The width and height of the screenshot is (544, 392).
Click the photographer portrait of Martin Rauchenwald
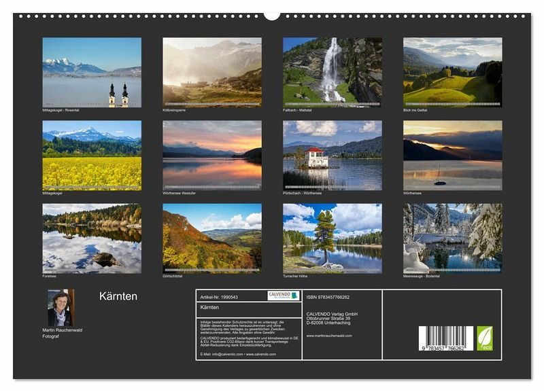click(x=60, y=308)
